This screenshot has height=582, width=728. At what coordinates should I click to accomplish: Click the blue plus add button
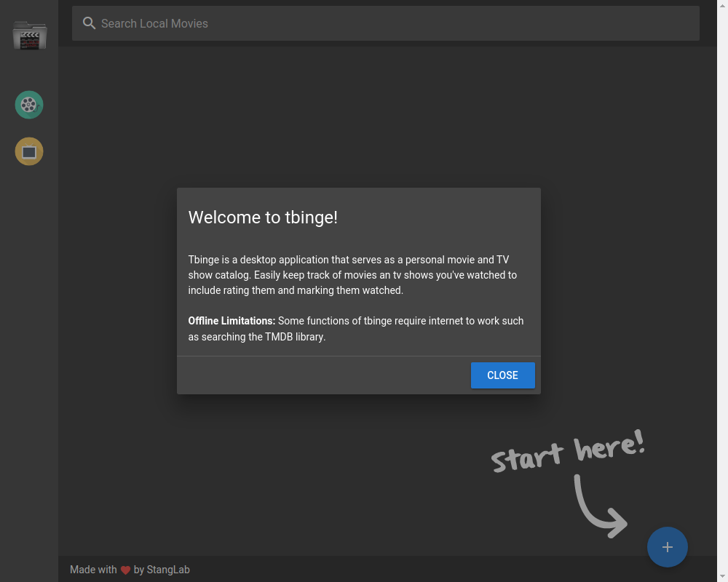click(667, 547)
